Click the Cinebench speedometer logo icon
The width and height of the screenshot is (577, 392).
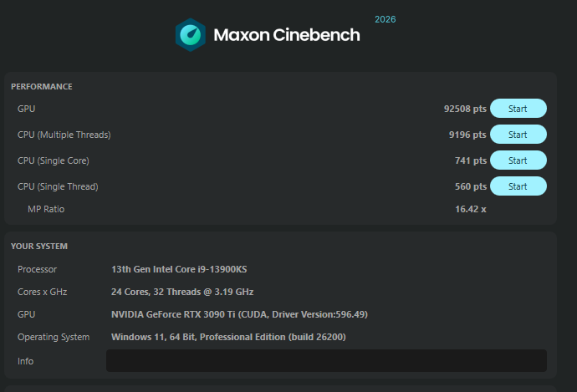click(x=191, y=35)
